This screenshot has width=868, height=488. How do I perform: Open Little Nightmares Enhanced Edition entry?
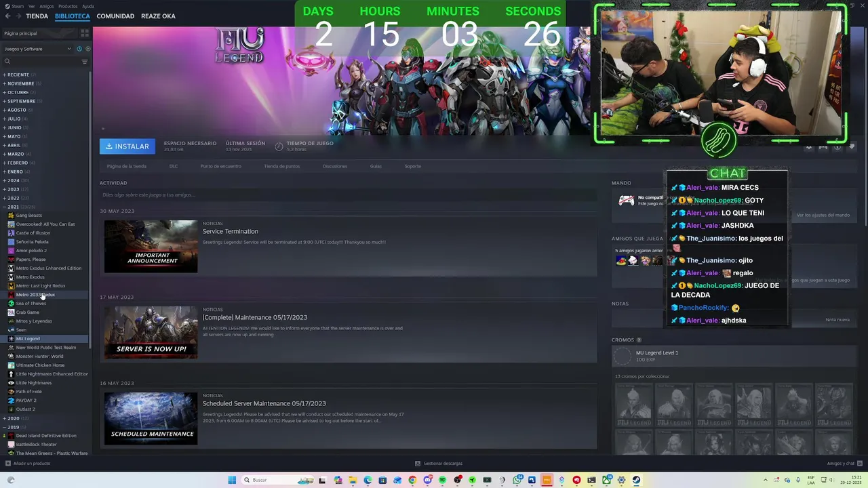(52, 374)
